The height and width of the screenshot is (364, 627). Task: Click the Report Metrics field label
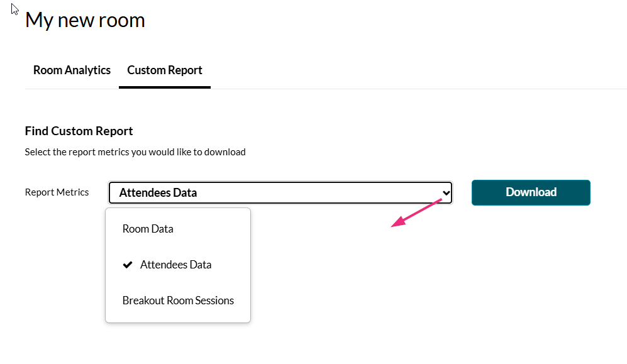[57, 192]
